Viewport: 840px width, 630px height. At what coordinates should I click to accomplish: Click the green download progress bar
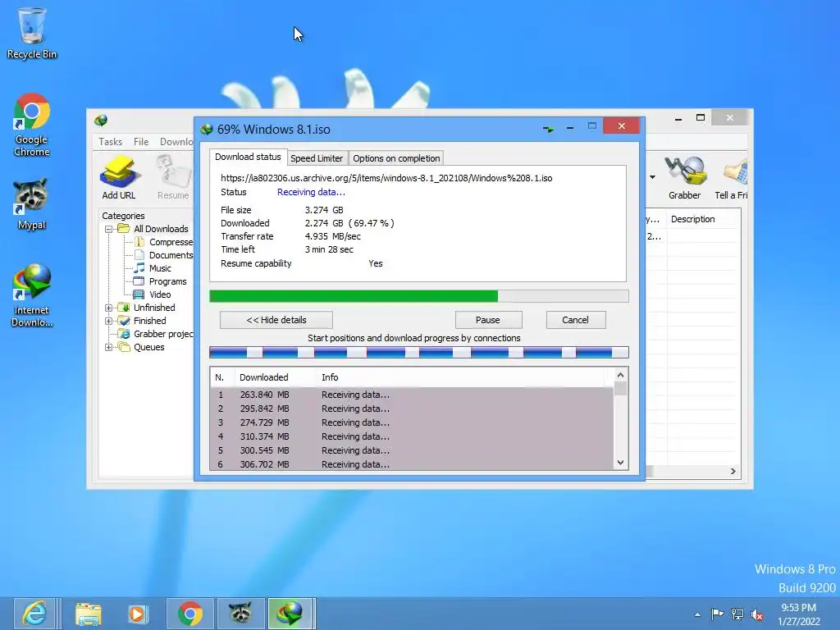click(x=419, y=296)
